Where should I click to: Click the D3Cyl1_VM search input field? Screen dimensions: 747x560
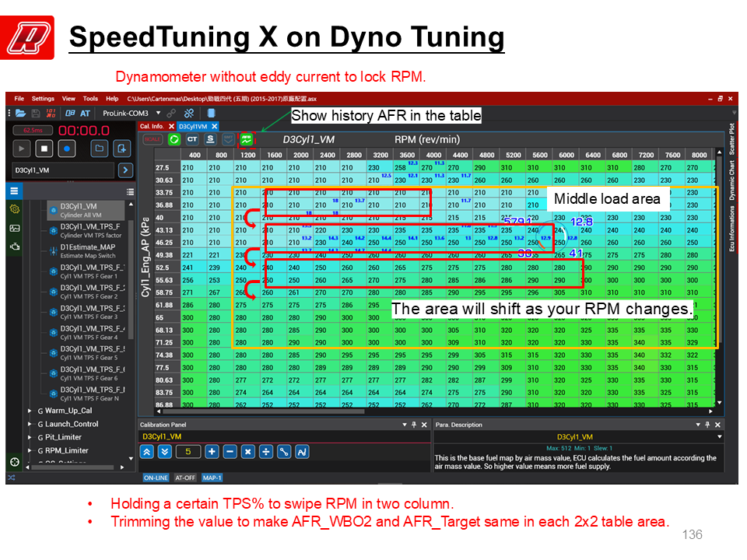63,170
